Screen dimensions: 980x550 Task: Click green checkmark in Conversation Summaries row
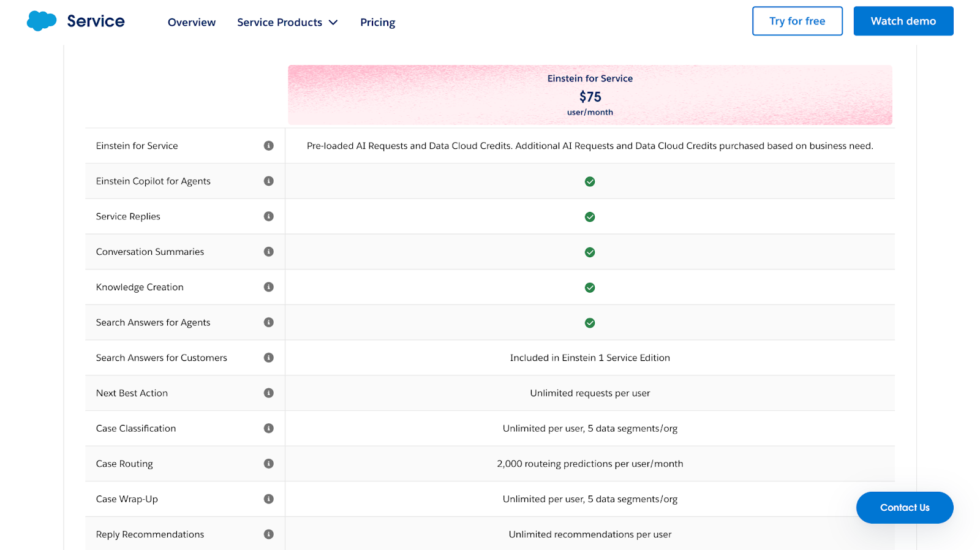tap(590, 252)
